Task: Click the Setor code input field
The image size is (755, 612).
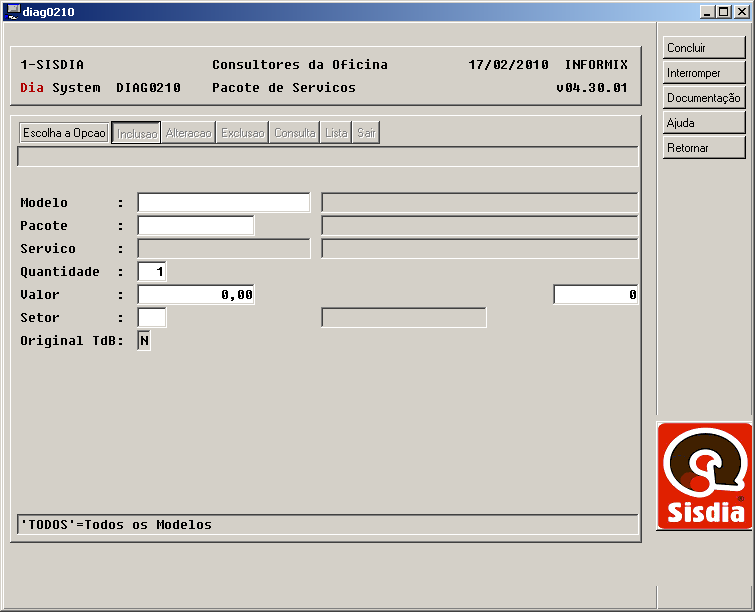Action: 152,318
